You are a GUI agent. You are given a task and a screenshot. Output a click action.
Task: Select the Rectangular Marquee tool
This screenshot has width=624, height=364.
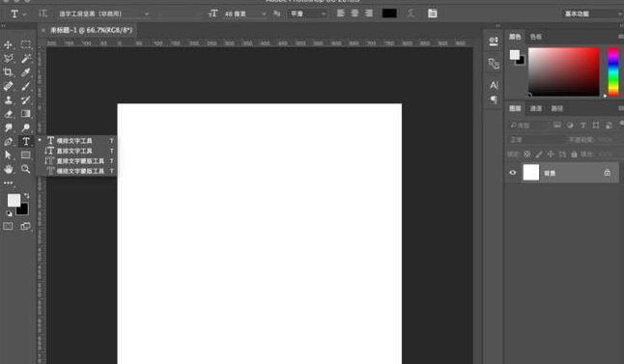pos(26,44)
